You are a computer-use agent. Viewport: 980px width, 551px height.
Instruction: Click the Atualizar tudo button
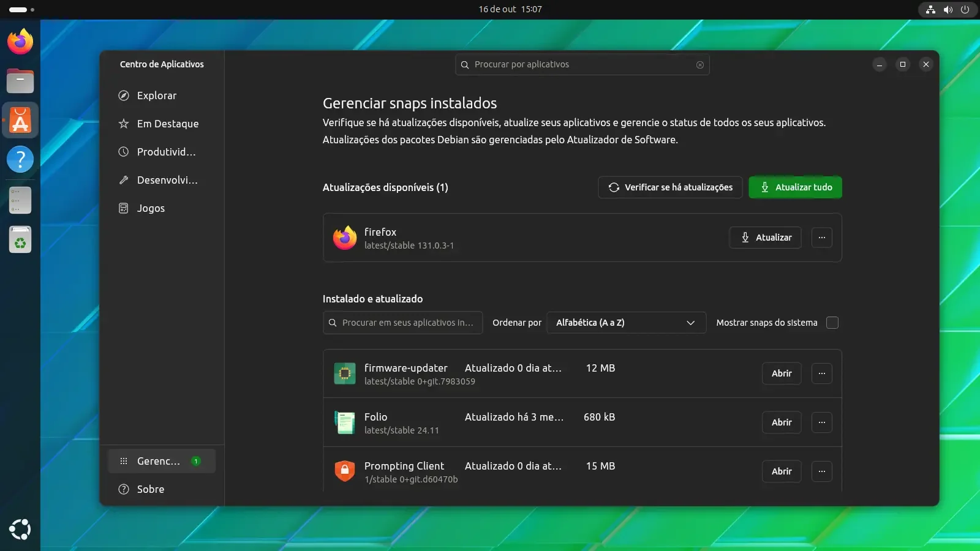(795, 187)
